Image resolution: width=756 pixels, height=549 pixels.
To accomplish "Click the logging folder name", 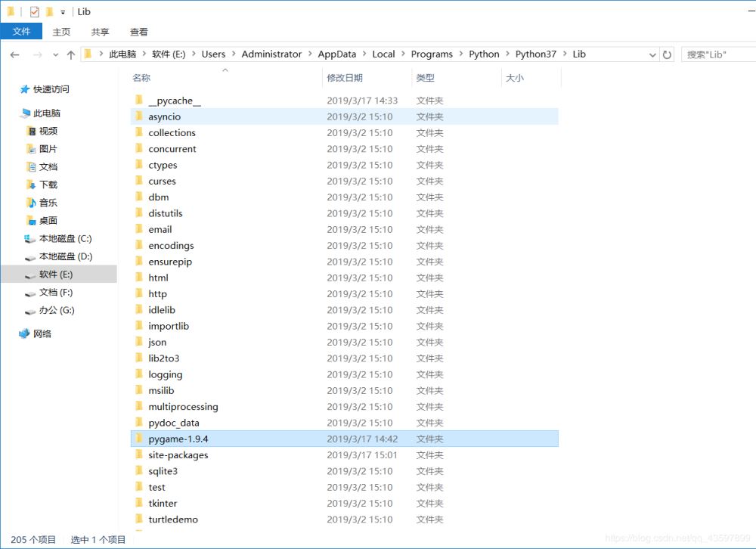I will point(166,375).
